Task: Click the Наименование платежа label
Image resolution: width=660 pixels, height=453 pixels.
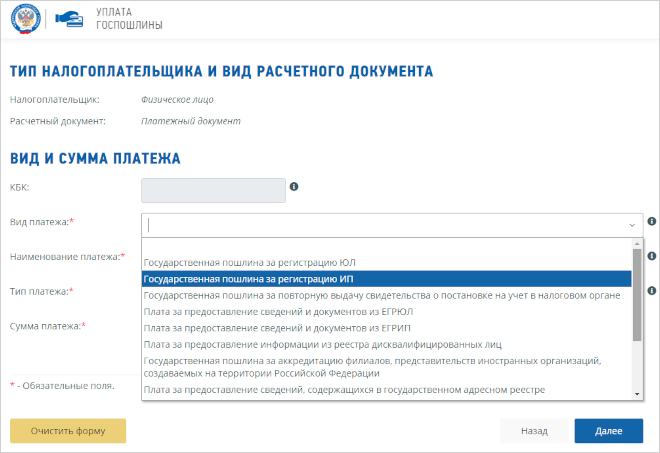Action: [x=67, y=256]
